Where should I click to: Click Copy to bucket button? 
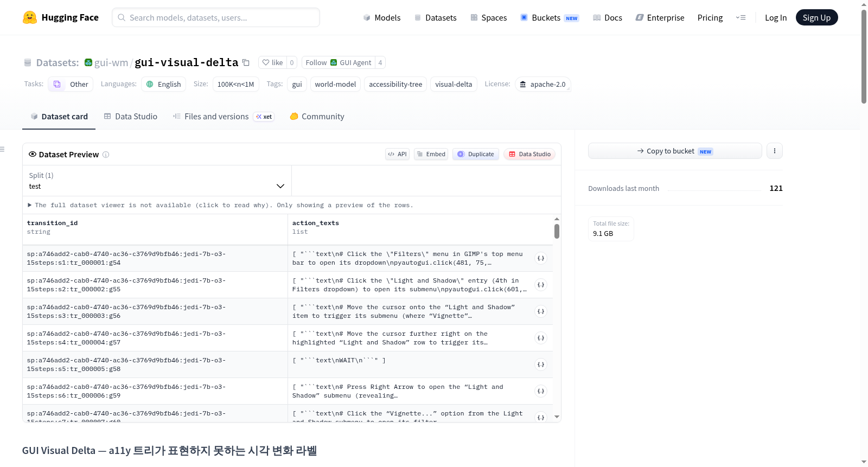pyautogui.click(x=675, y=151)
